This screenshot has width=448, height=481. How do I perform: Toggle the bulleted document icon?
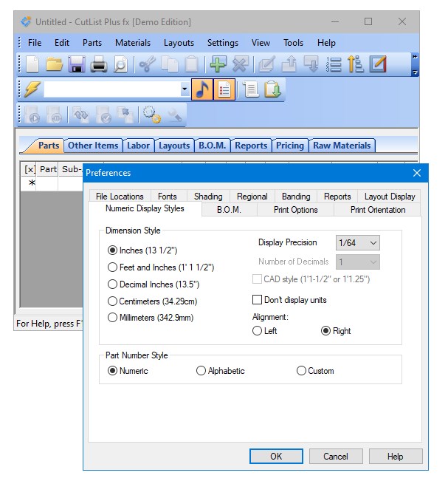224,89
